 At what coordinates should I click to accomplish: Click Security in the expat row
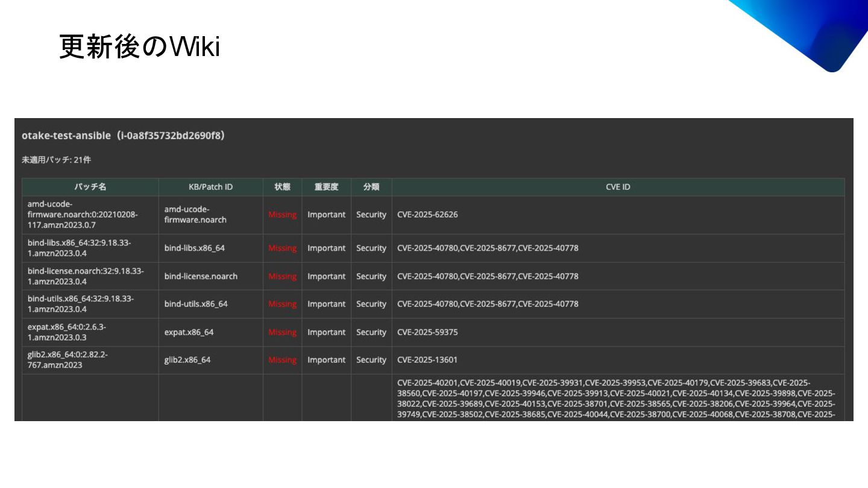371,332
